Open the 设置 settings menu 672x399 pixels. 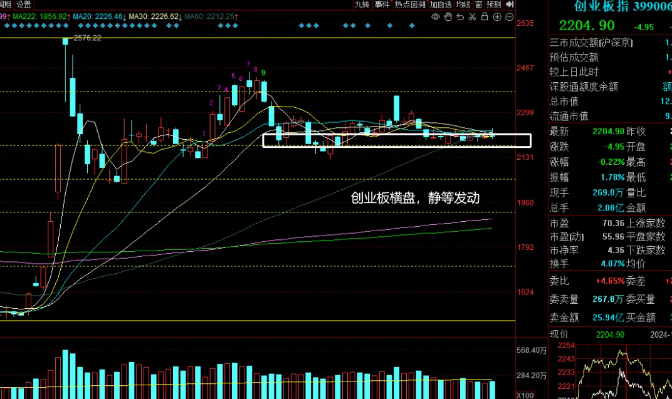pos(24,4)
